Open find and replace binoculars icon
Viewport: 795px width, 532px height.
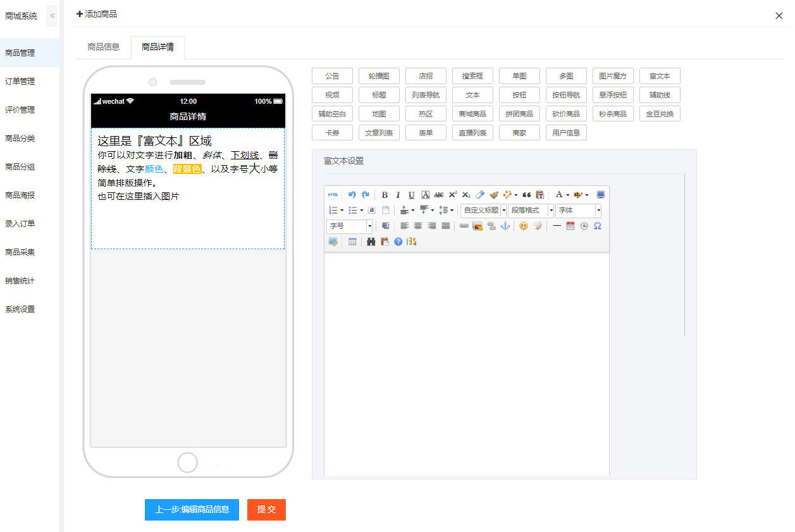[371, 242]
